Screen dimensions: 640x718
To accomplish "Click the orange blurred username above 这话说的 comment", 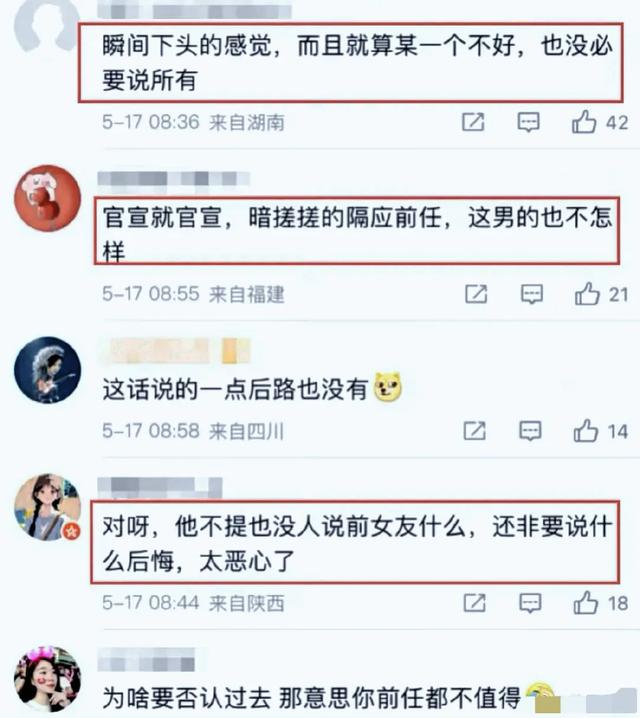I will tap(176, 351).
